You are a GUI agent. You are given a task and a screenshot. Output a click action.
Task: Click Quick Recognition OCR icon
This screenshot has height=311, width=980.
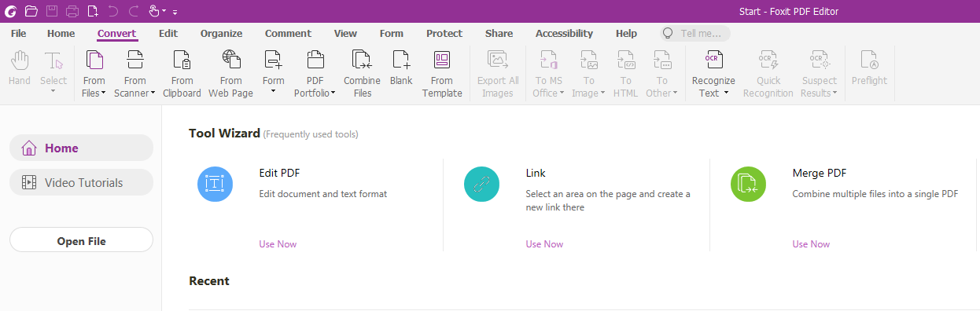(x=768, y=74)
